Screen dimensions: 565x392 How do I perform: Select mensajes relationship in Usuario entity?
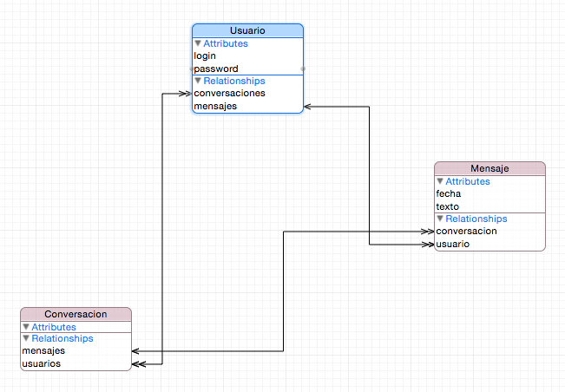[215, 106]
